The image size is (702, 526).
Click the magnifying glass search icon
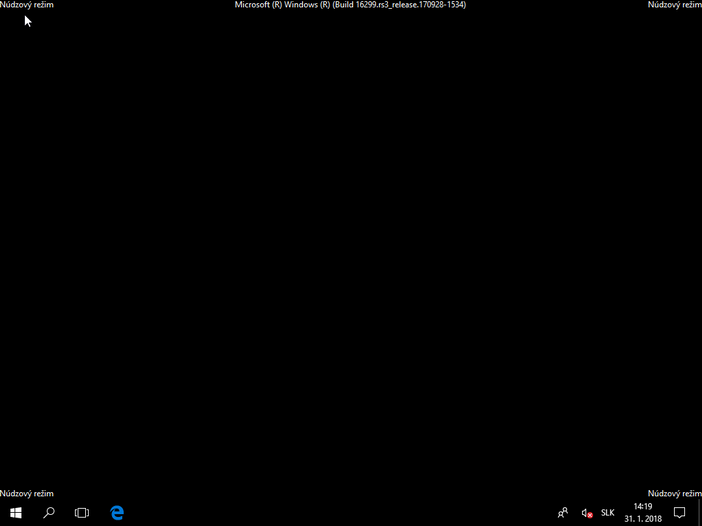[x=48, y=513]
